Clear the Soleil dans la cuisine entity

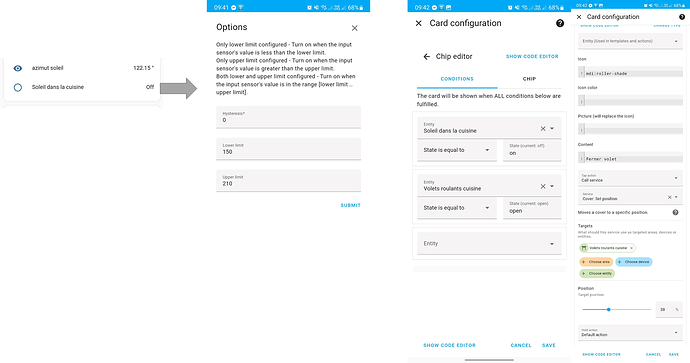pyautogui.click(x=543, y=128)
